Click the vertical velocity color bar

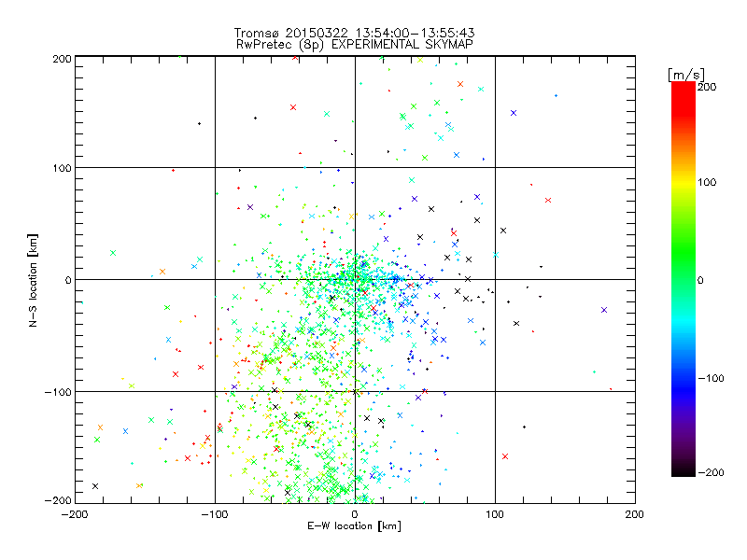pos(684,279)
